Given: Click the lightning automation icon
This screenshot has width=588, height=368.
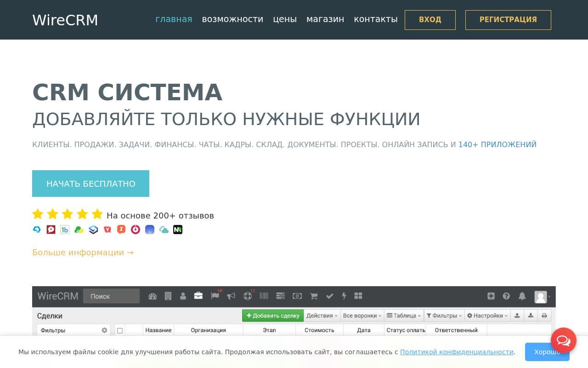Looking at the screenshot, I should tap(344, 296).
